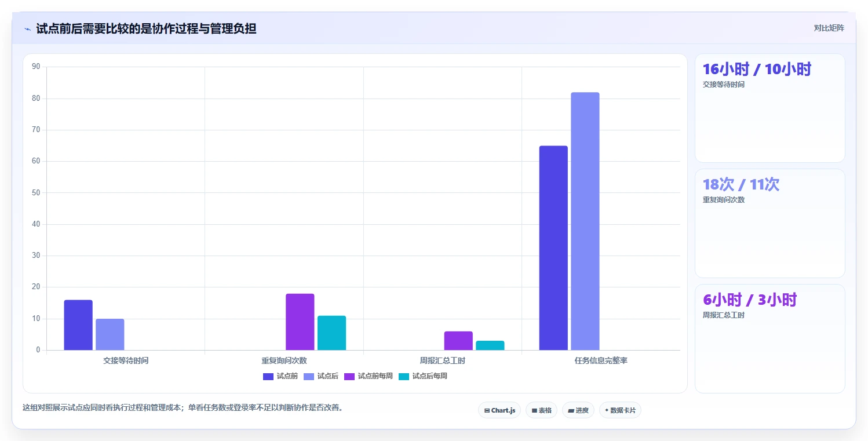Click the cyan bar for 重复询问次数
This screenshot has height=441, width=868.
tap(331, 333)
